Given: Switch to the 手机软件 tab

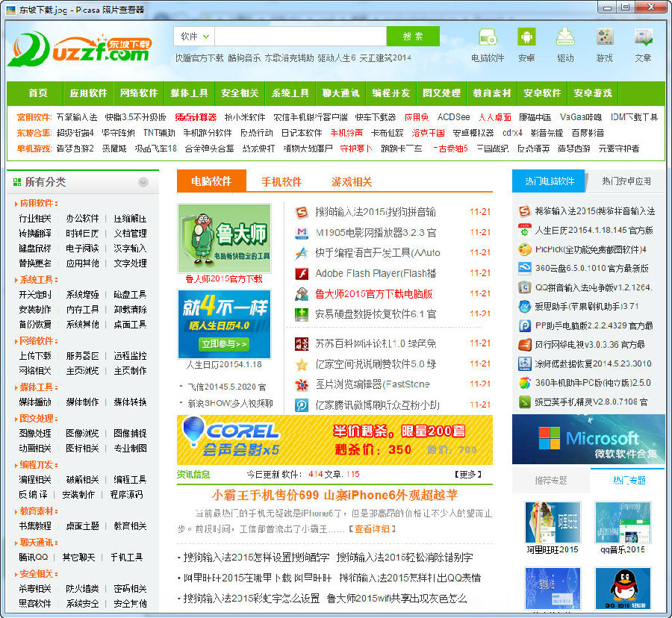Looking at the screenshot, I should 281,181.
